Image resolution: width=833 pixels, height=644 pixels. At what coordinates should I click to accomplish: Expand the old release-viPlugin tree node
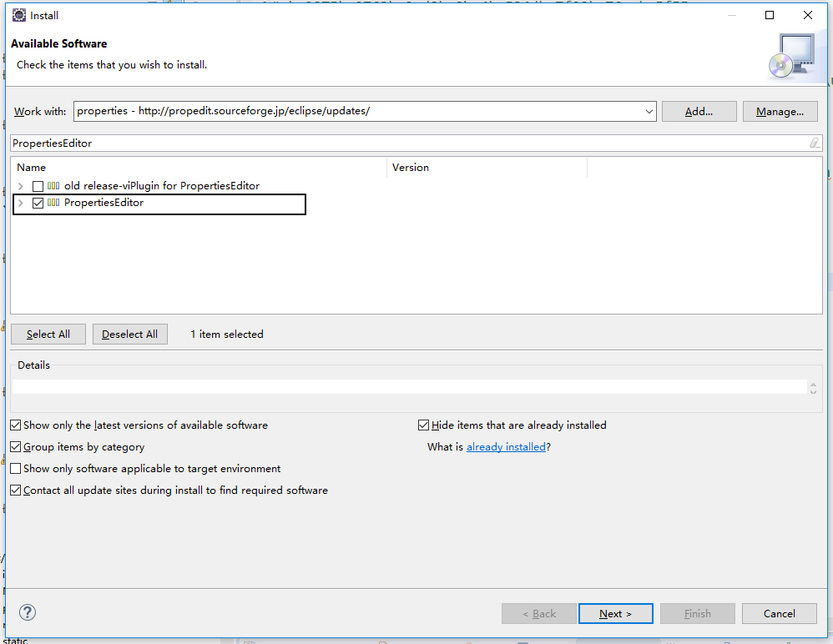point(20,186)
